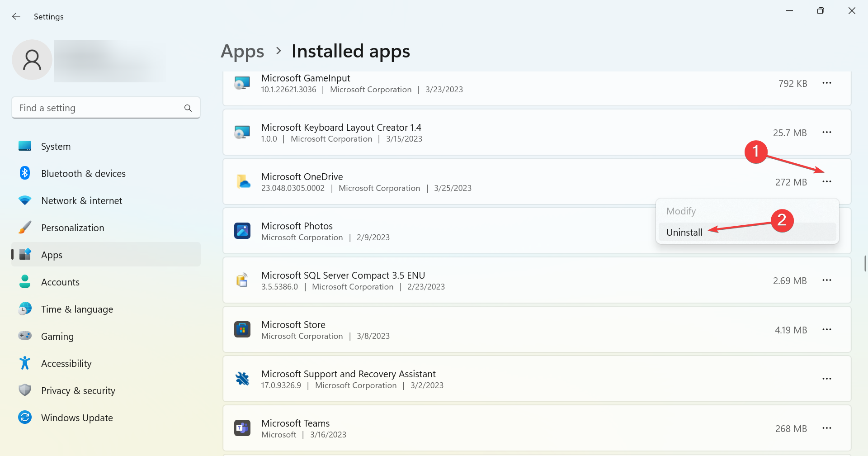Click Microsoft Teams 268 MB size
Screen dimensions: 868x456
pos(791,429)
